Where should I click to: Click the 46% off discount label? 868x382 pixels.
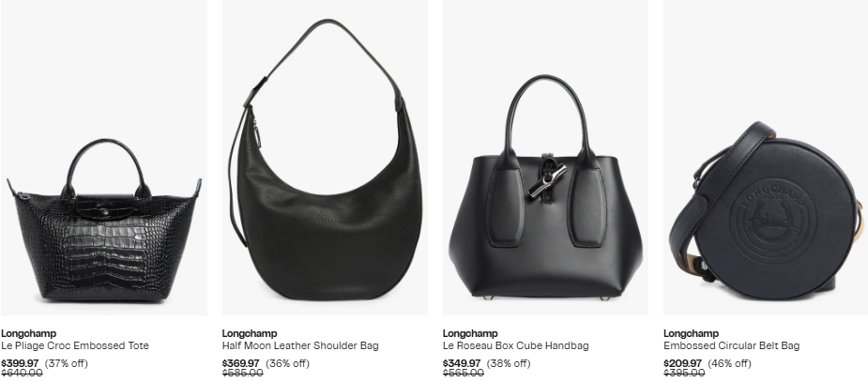[729, 363]
